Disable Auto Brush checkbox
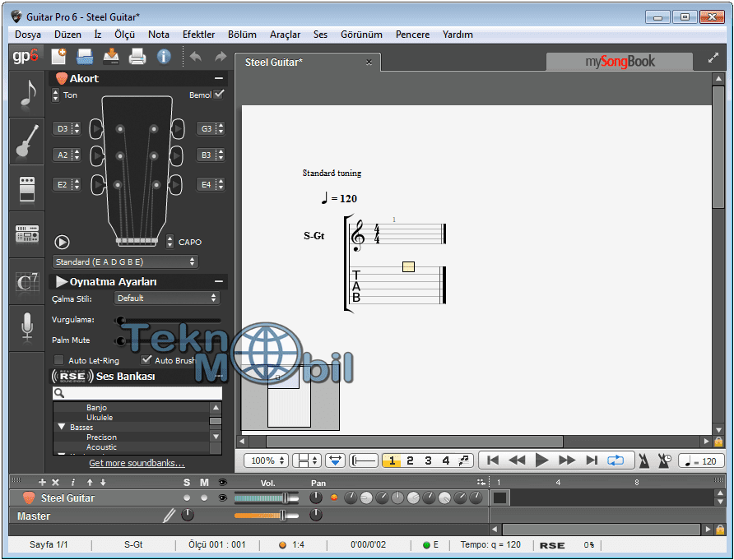Screen dimensions: 734x560 pyautogui.click(x=146, y=359)
